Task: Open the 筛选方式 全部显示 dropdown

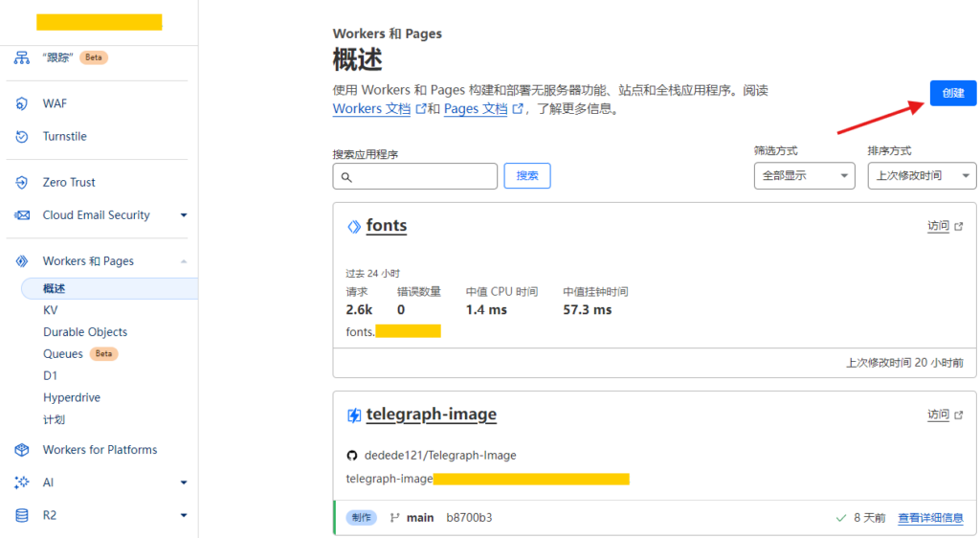Action: pos(804,175)
